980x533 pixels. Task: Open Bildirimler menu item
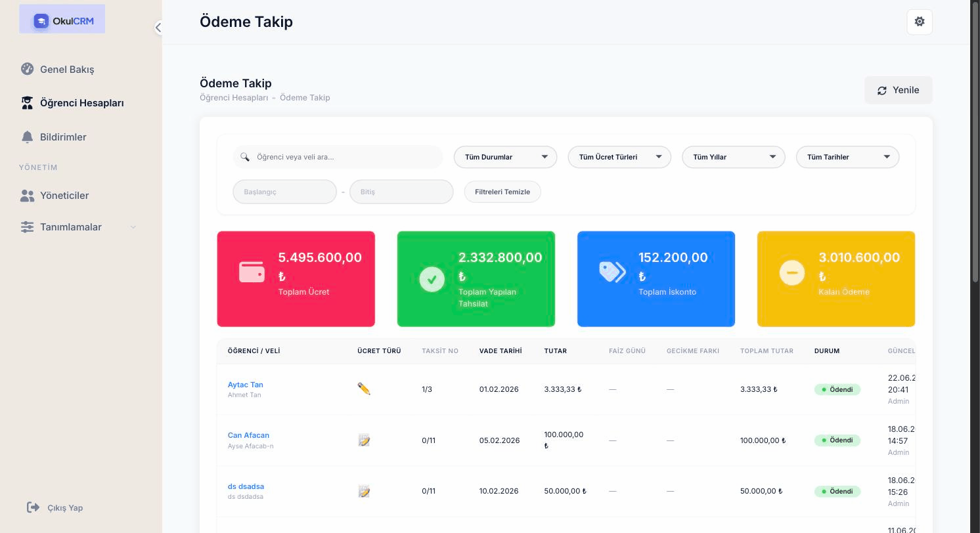point(63,137)
